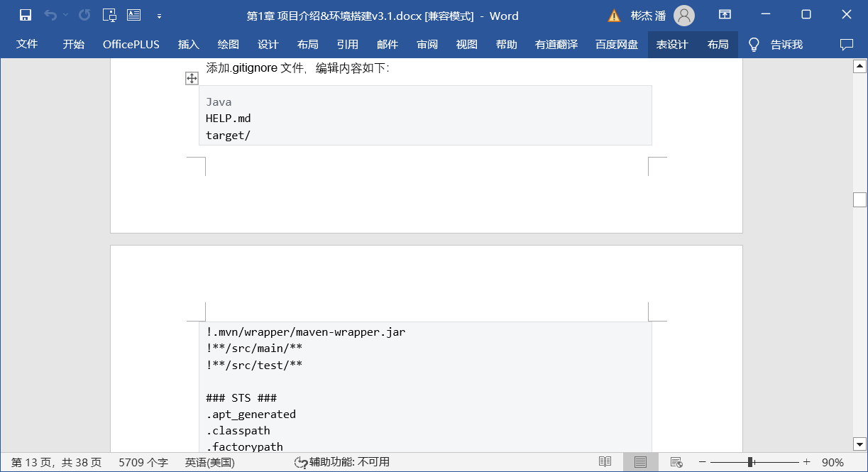Open the 视图 tab

click(467, 44)
